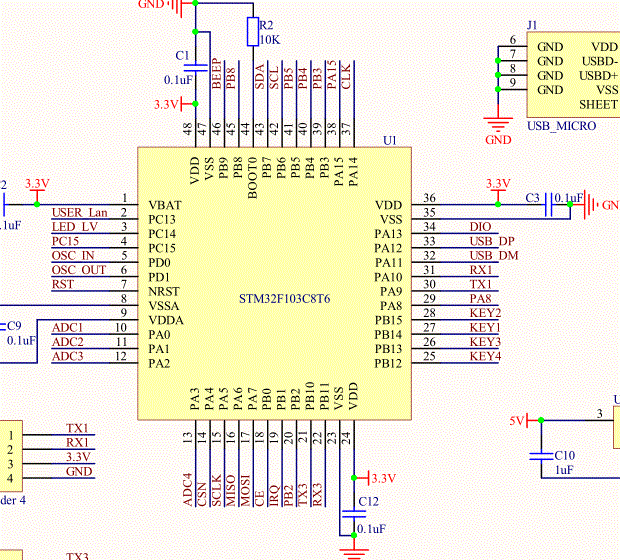
Task: Select the BEEP net label
Action: 217,74
